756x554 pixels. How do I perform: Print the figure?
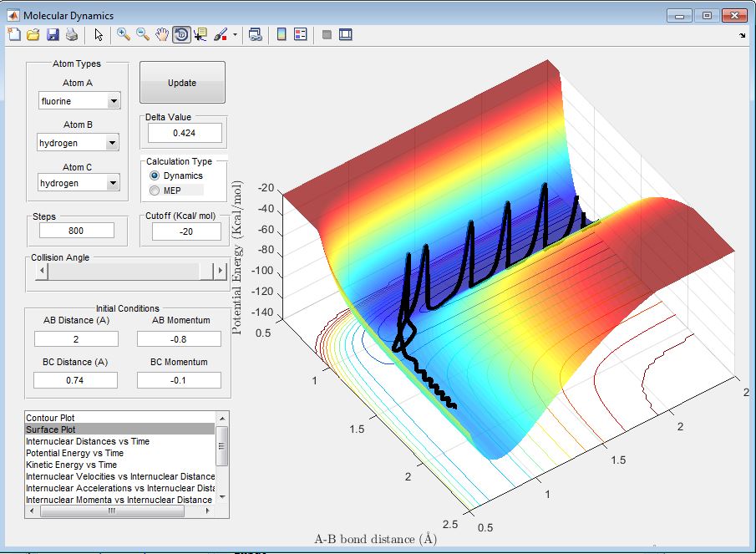72,34
